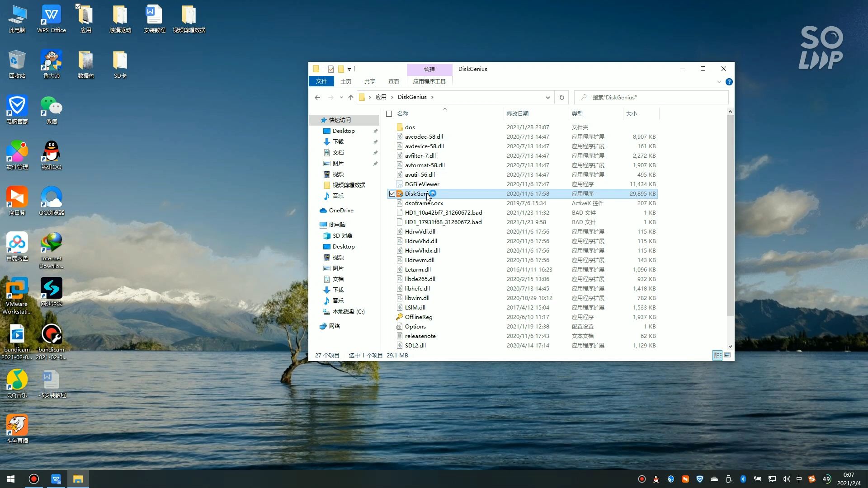The width and height of the screenshot is (868, 488).
Task: Open 腾讯QQ desktop shortcut
Action: (x=52, y=155)
